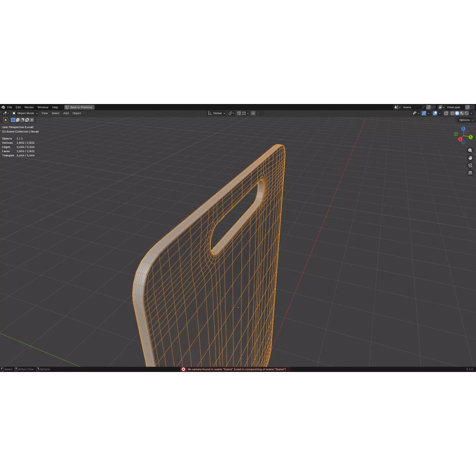The width and height of the screenshot is (476, 476).
Task: Toggle viewport overlays display
Action: coord(435,113)
